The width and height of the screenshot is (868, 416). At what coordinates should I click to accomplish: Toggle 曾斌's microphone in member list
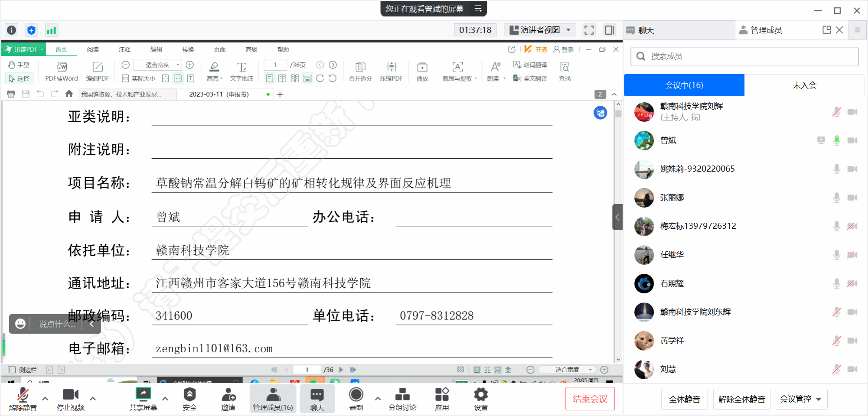tap(836, 140)
